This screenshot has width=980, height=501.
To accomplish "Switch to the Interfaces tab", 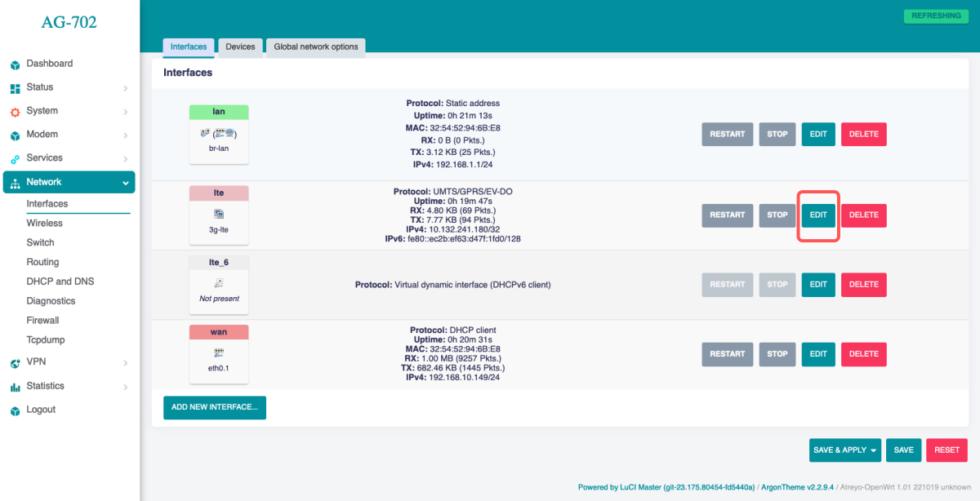I will tap(189, 47).
